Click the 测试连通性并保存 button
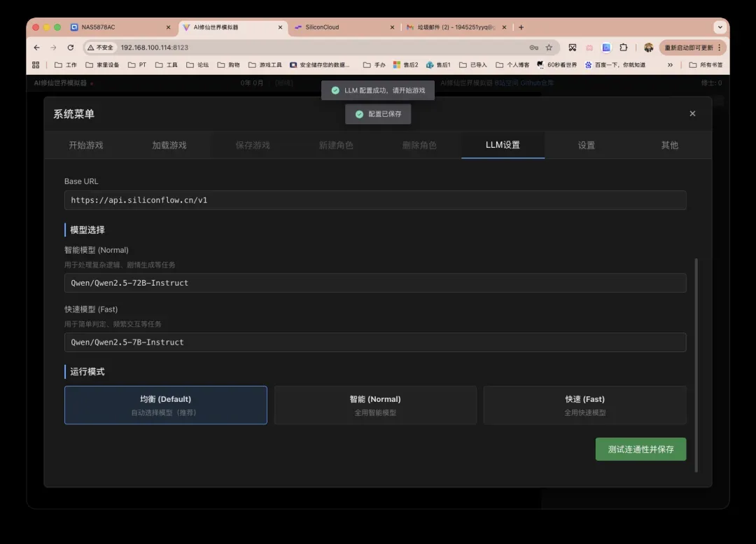 coord(640,449)
